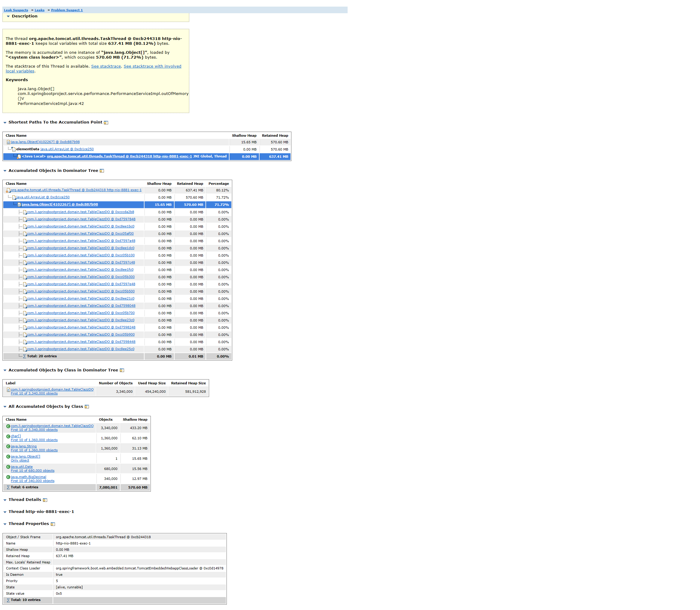This screenshot has width=700, height=610.
Task: Open TableClazzDO @ 0xcc05b100 entry
Action: click(81, 255)
